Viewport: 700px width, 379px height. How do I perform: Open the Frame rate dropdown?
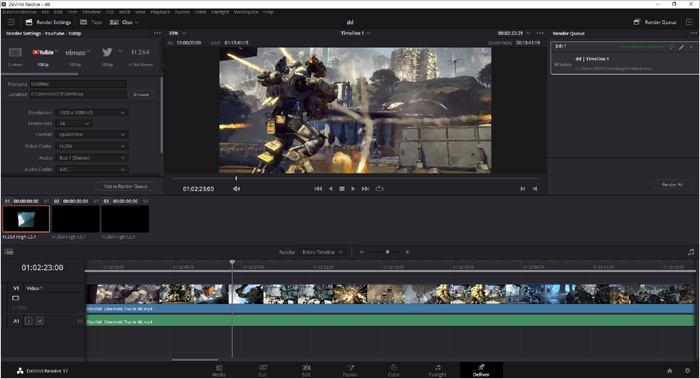tap(74, 123)
